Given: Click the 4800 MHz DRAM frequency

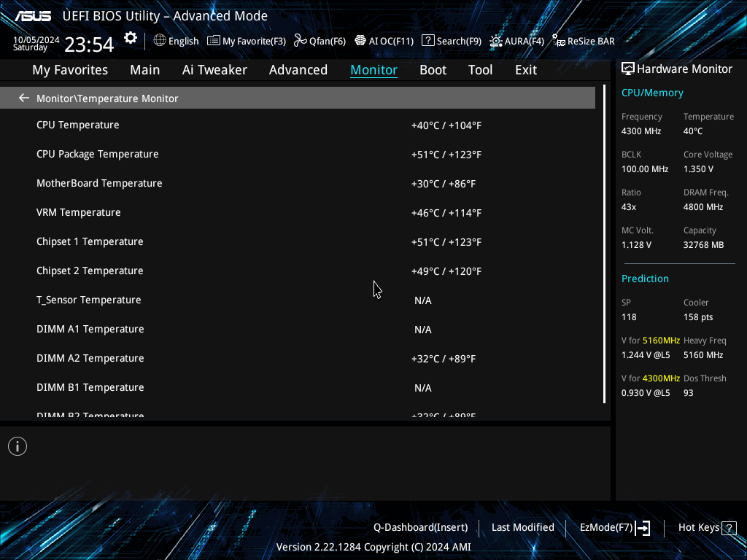Looking at the screenshot, I should click(x=703, y=207).
